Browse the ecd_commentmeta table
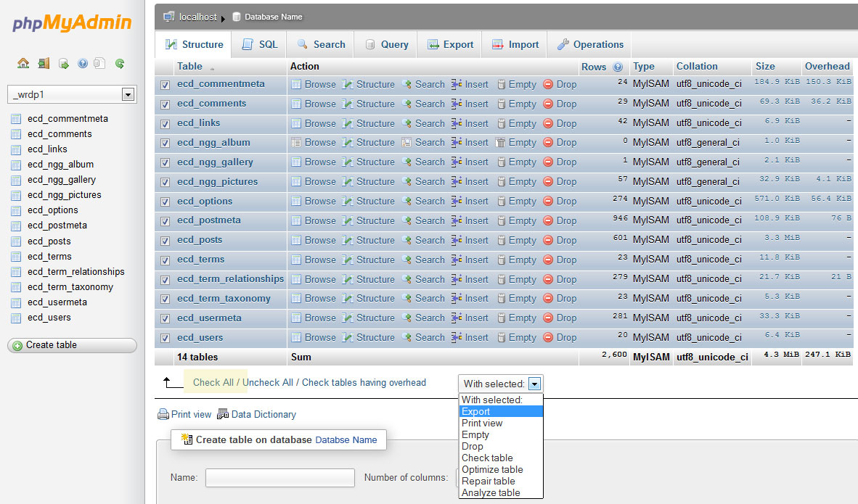The image size is (858, 504). (x=314, y=84)
